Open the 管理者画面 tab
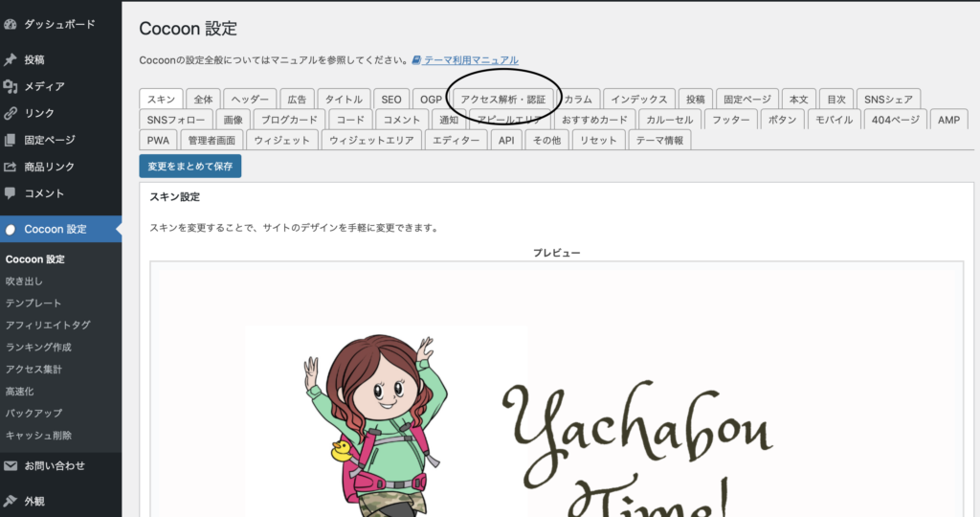This screenshot has width=980, height=517. pos(212,140)
